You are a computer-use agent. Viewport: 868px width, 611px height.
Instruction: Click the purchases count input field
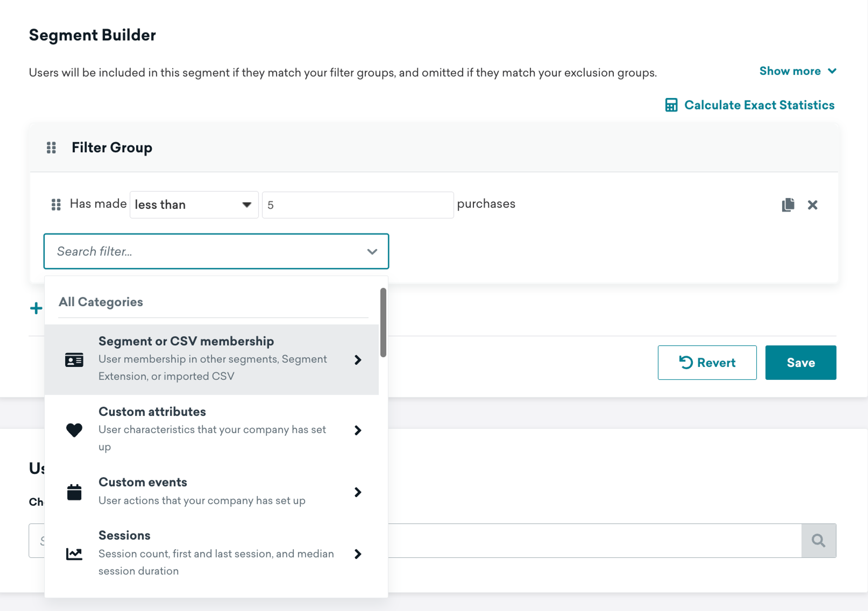(x=357, y=205)
